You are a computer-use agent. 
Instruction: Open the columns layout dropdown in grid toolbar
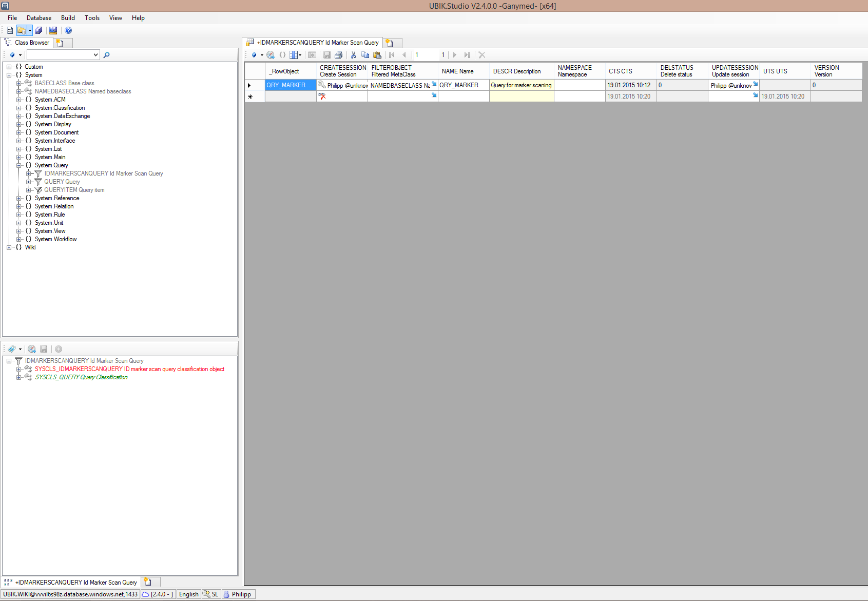click(300, 55)
